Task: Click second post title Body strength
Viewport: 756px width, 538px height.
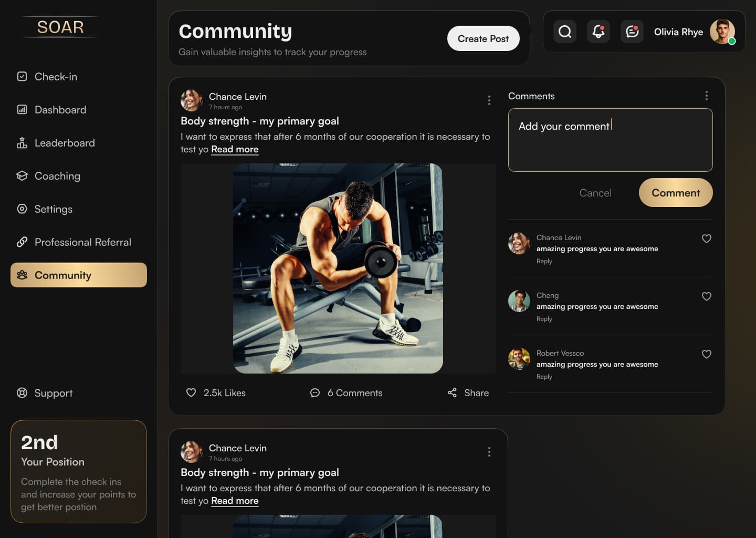Action: [x=259, y=472]
